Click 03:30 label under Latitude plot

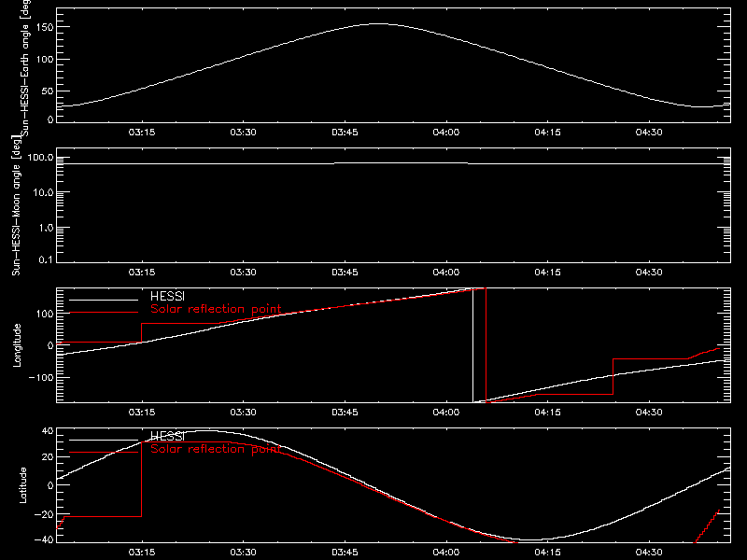[243, 552]
